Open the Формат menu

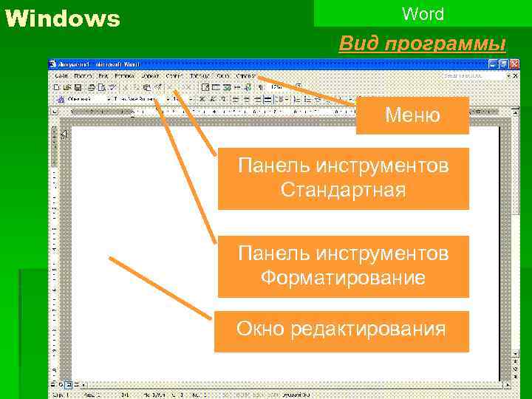[x=150, y=75]
